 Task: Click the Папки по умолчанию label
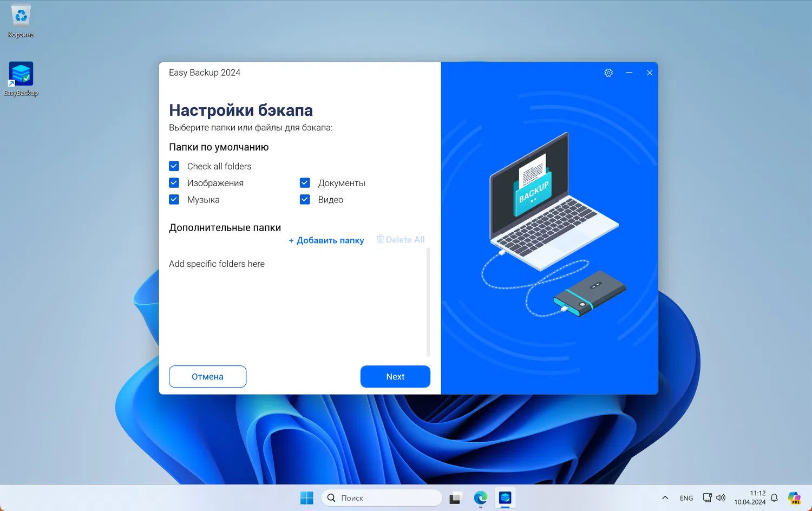(x=219, y=147)
